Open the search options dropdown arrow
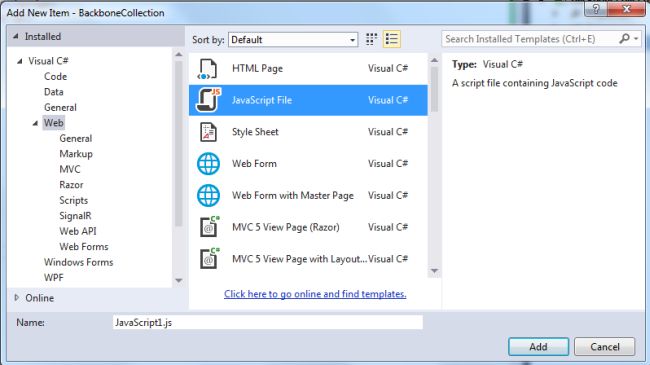The image size is (650, 365). tap(636, 39)
